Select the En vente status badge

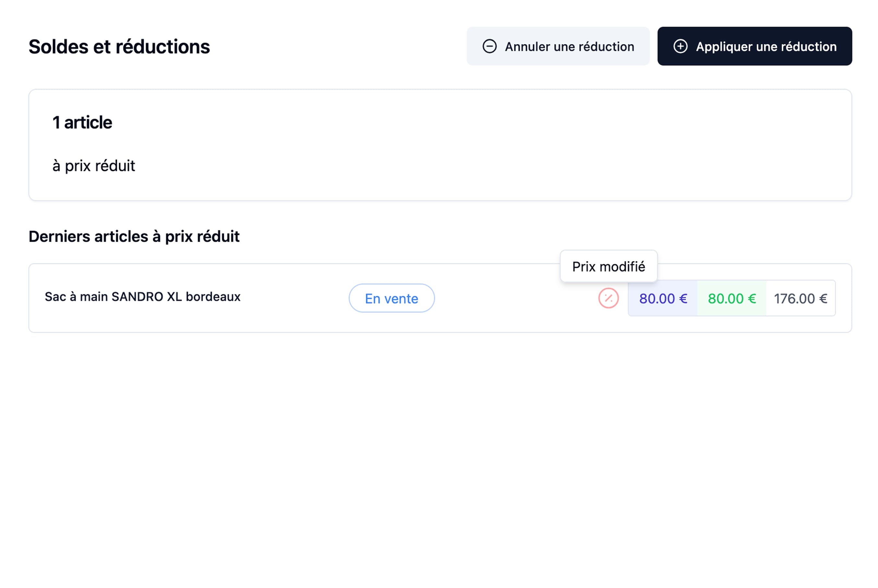pyautogui.click(x=391, y=298)
